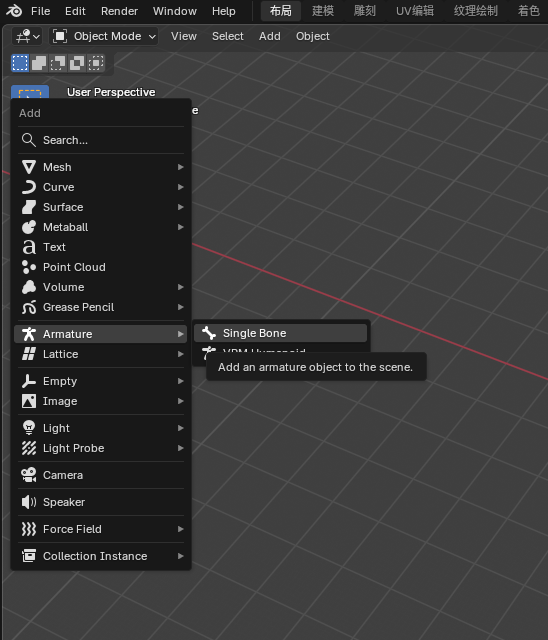Click the Mesh triangle icon

click(x=29, y=167)
